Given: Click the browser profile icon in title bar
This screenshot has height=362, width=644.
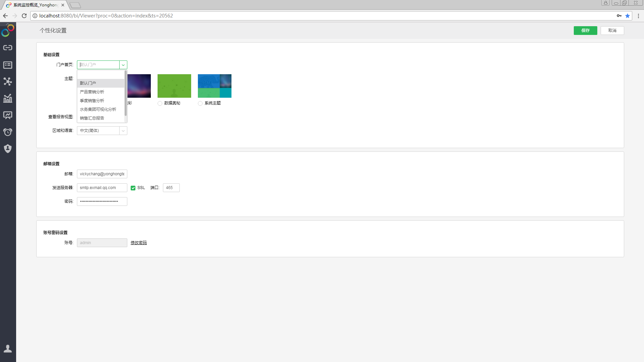Looking at the screenshot, I should pyautogui.click(x=606, y=3).
